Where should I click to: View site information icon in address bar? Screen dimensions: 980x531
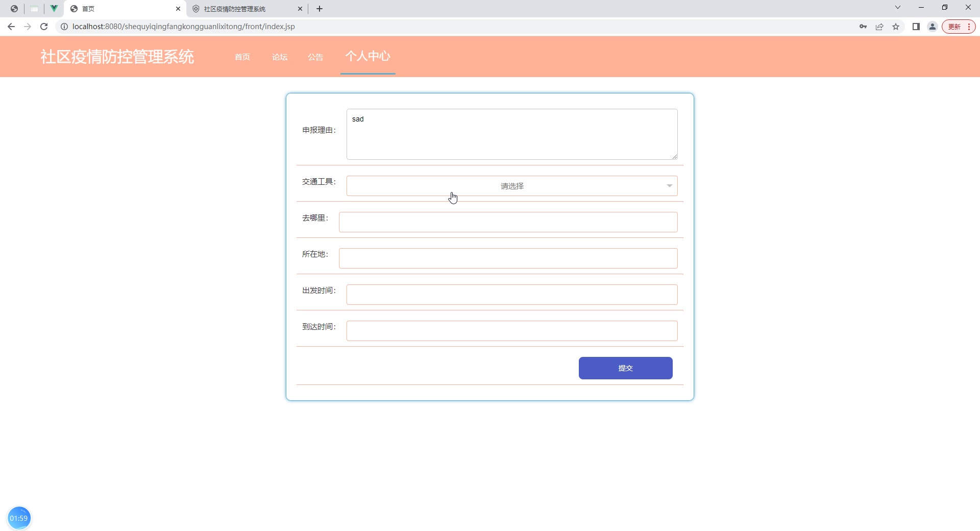pos(64,27)
